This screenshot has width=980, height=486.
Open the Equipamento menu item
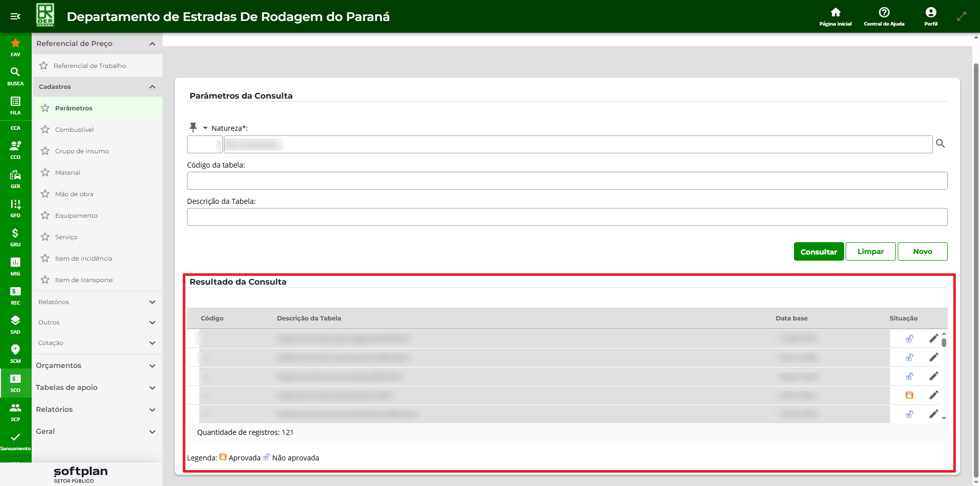(x=76, y=216)
